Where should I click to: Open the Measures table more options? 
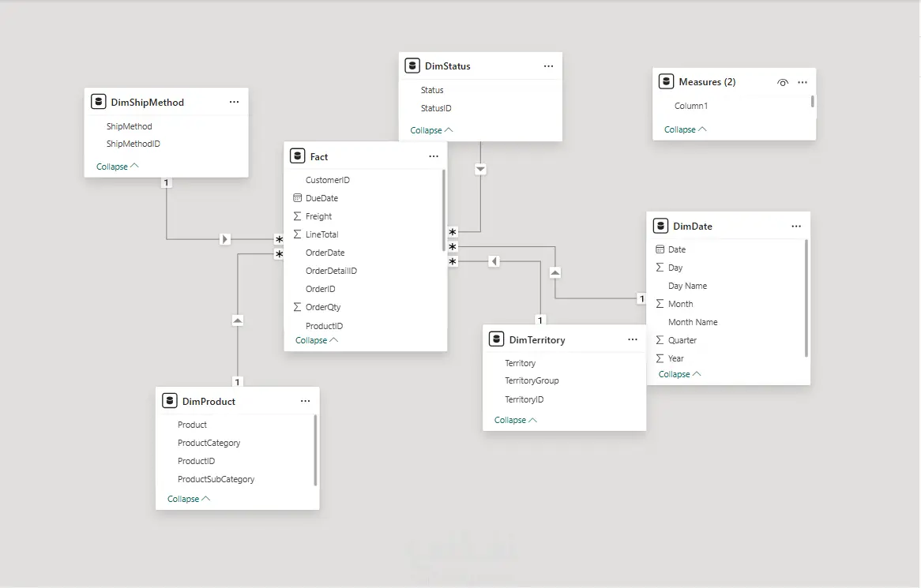tap(803, 82)
